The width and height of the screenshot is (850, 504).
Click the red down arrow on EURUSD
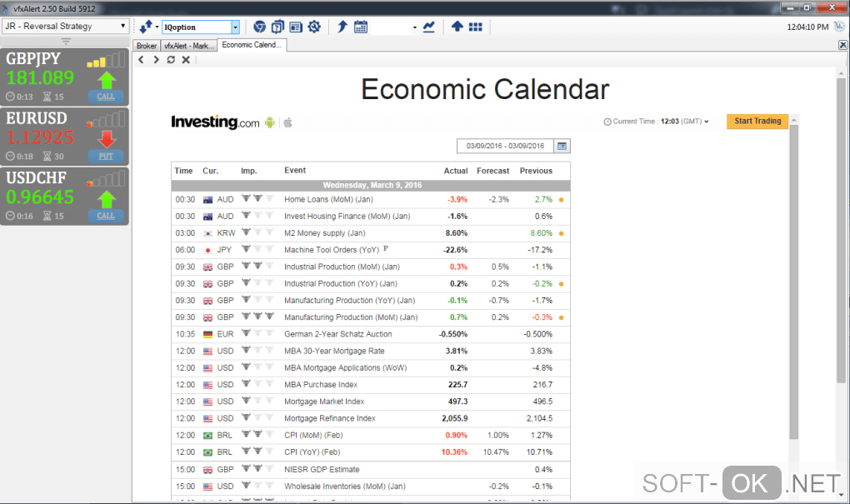[107, 139]
